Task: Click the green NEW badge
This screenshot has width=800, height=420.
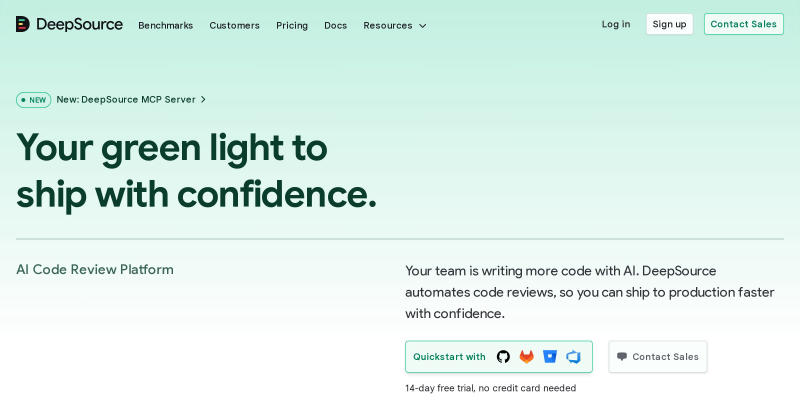Action: tap(34, 100)
